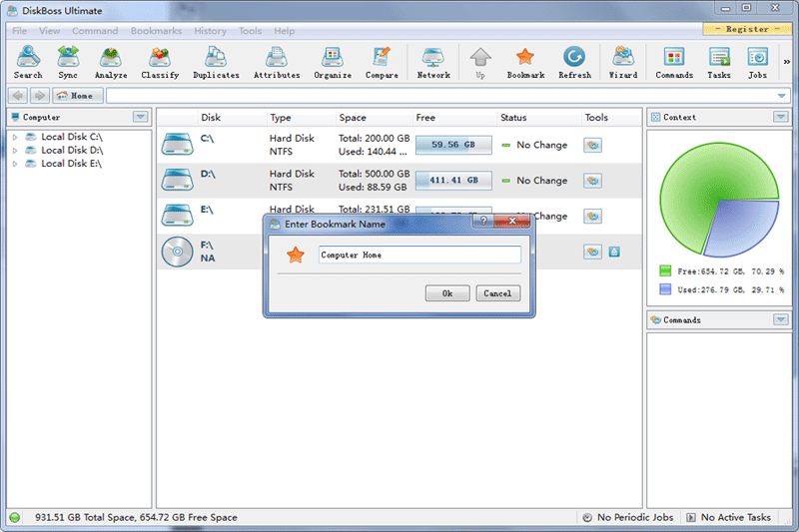This screenshot has height=532, width=799.
Task: Open the Search tool in toolbar
Action: (x=28, y=62)
